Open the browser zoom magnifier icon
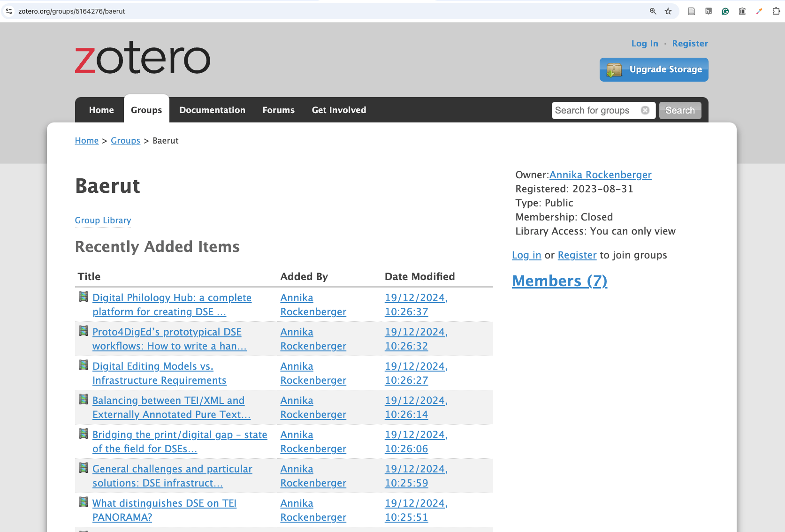Viewport: 785px width, 532px height. click(x=653, y=11)
